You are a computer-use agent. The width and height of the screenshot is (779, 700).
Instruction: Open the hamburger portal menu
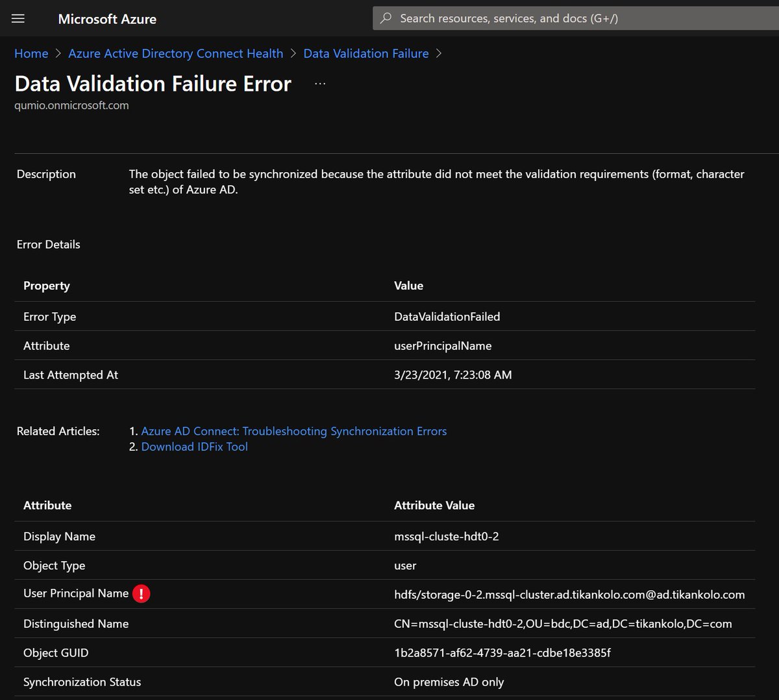pyautogui.click(x=18, y=19)
